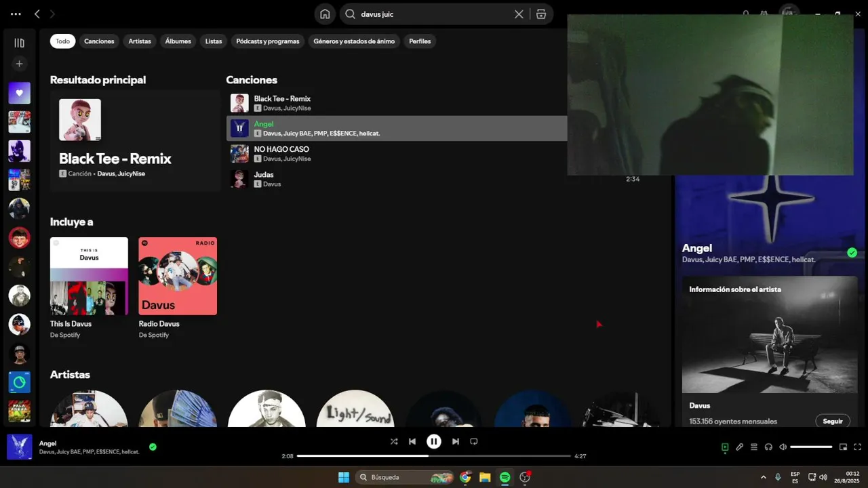
Task: Open the Black Tee - Remix song row
Action: click(x=397, y=103)
